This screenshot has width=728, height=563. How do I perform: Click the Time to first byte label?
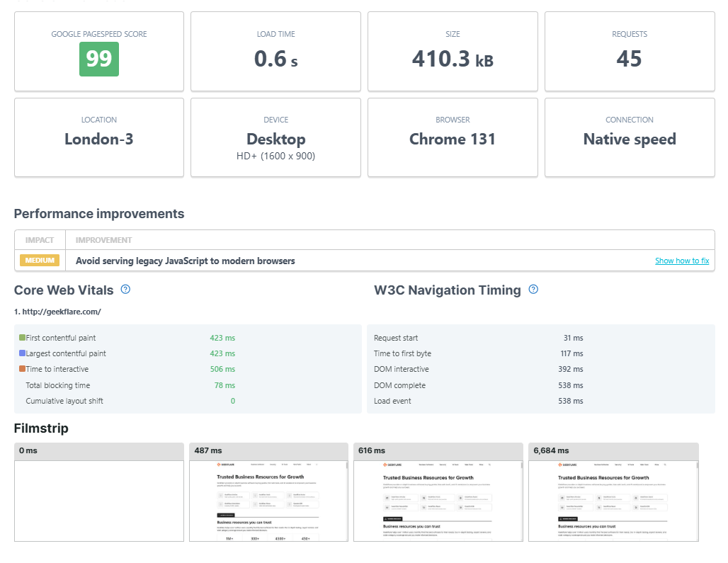point(402,353)
